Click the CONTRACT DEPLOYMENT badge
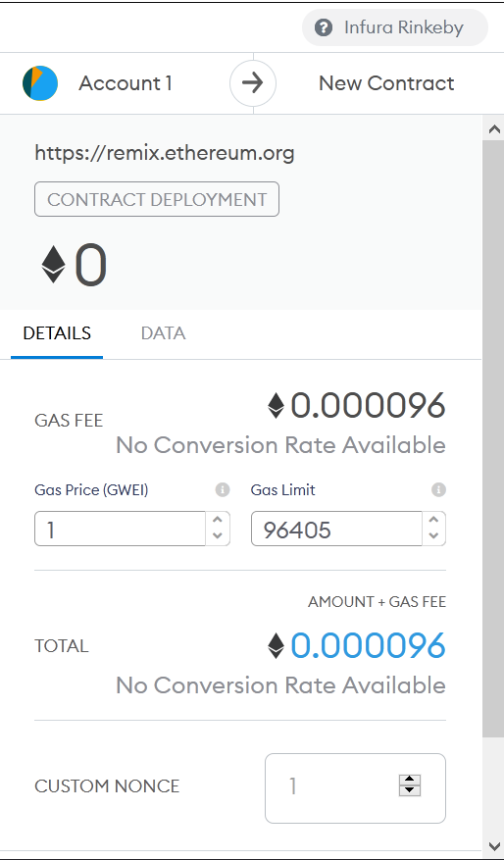This screenshot has width=504, height=860. coord(157,199)
